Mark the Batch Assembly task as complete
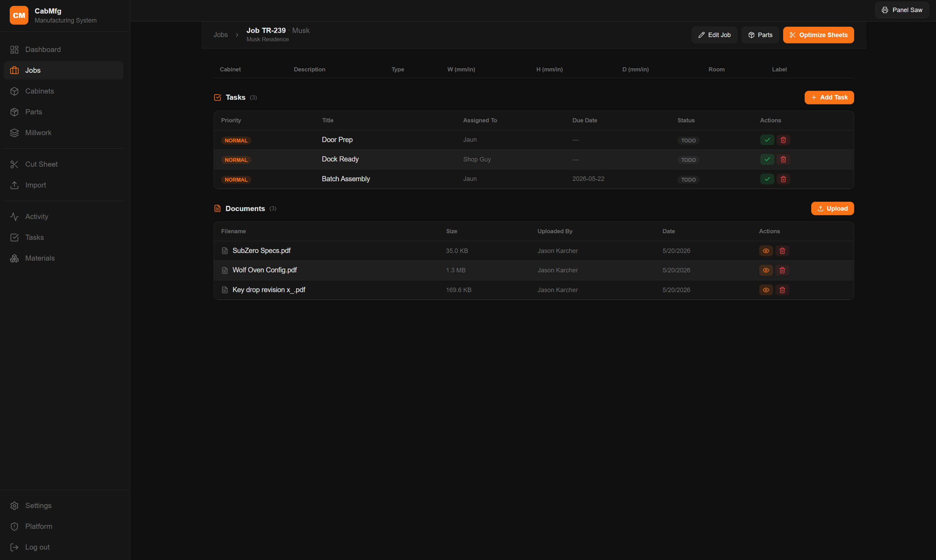The width and height of the screenshot is (936, 560). tap(767, 179)
